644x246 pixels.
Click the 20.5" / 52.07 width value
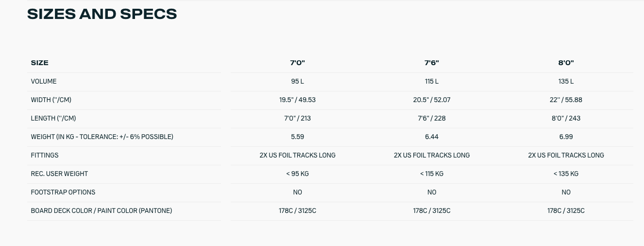432,100
